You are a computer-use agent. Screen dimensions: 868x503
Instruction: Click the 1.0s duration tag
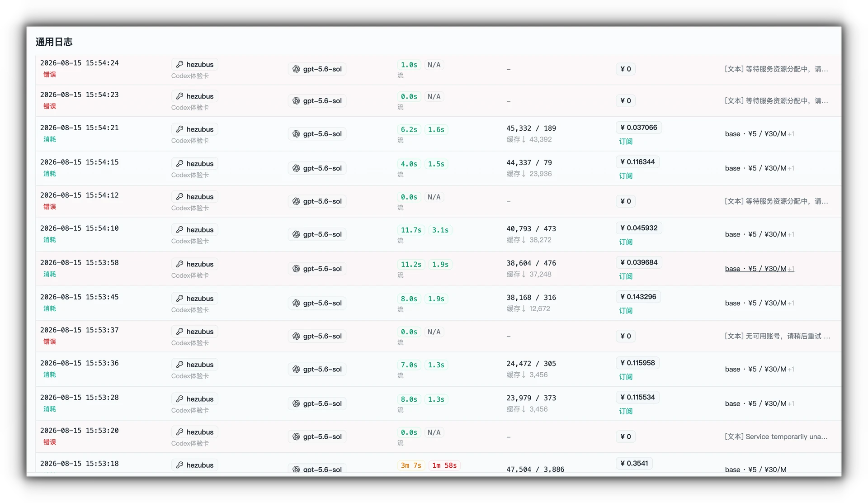[x=409, y=65]
